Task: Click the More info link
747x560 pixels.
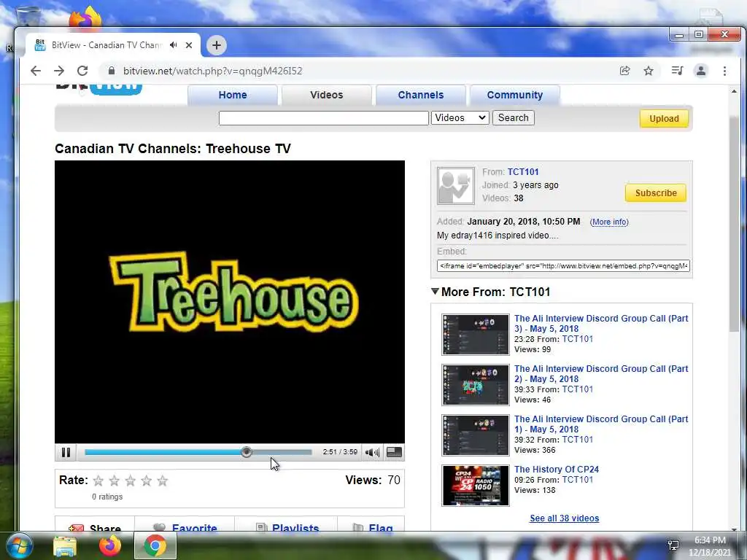Action: click(609, 222)
